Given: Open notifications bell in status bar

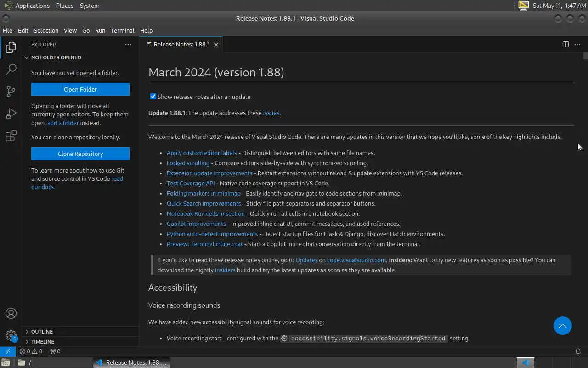Looking at the screenshot, I should click(578, 351).
